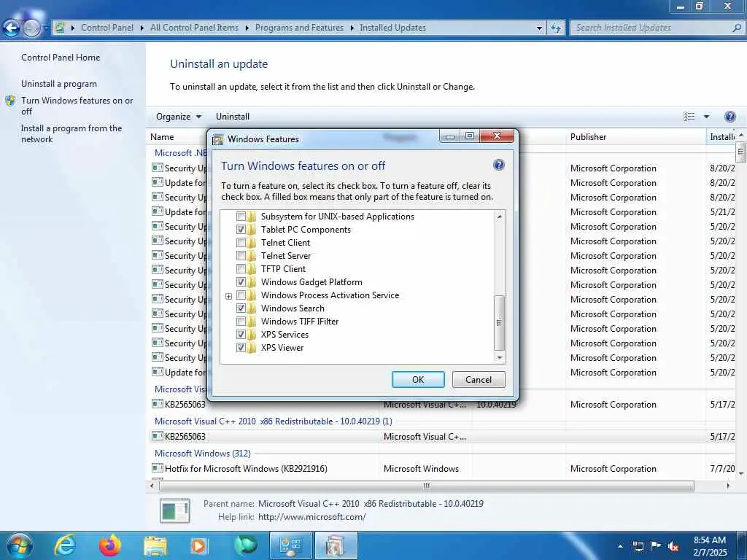Open the network tray icon
The image size is (747, 560).
638,546
